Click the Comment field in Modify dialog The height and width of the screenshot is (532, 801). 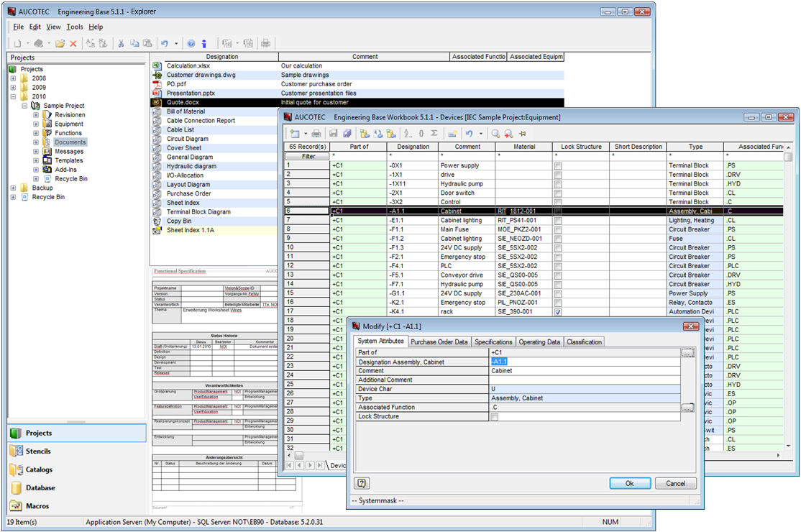pyautogui.click(x=585, y=371)
